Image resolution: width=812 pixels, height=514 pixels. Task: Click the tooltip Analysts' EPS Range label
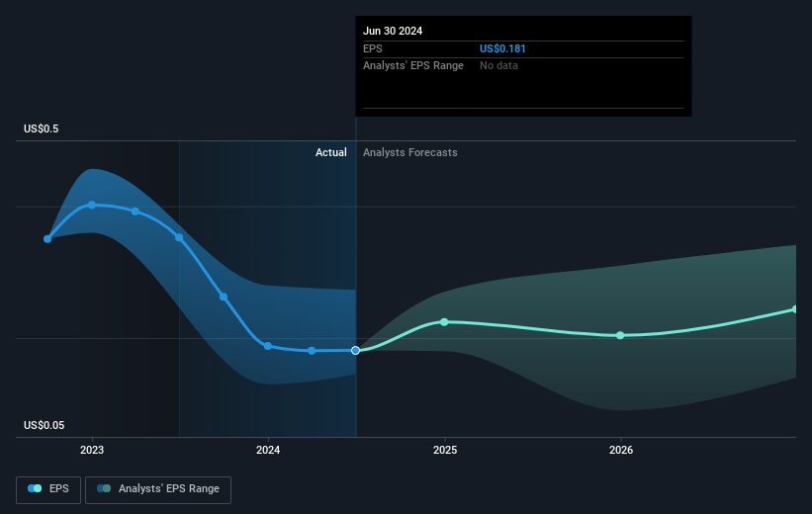pos(413,66)
